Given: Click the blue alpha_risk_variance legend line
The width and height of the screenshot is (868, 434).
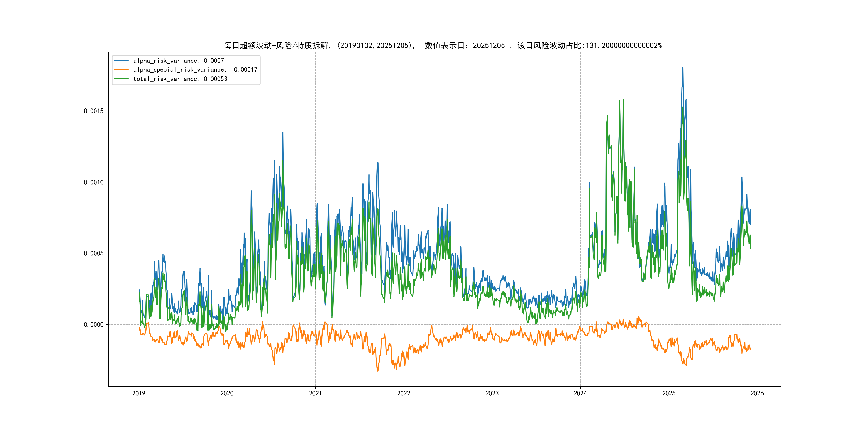Looking at the screenshot, I should (x=121, y=61).
